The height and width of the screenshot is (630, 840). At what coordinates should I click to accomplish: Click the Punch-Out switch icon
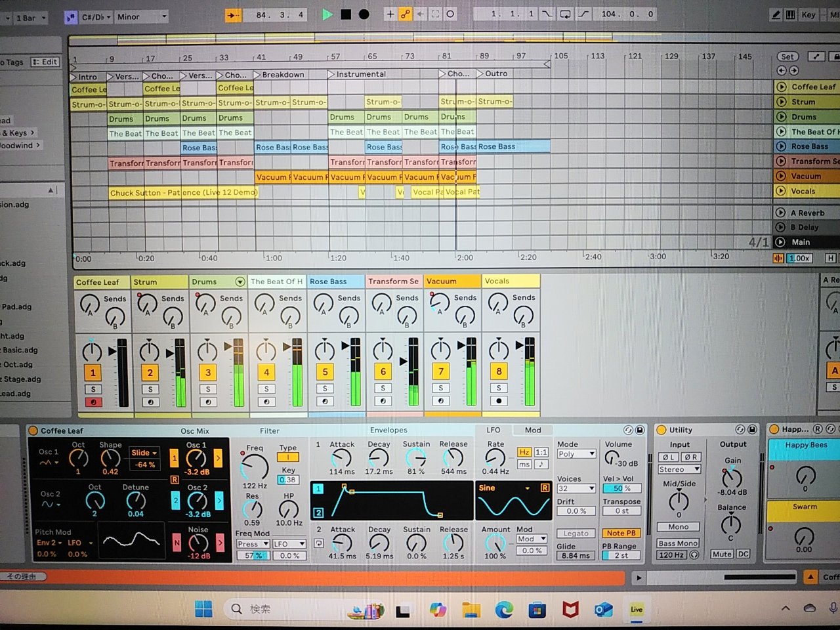click(583, 14)
